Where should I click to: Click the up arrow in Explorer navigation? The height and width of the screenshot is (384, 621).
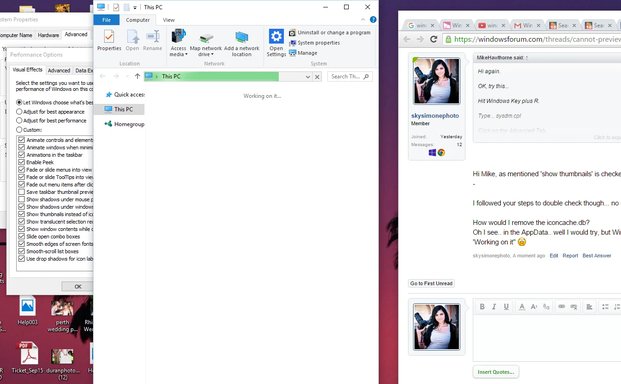click(x=137, y=76)
